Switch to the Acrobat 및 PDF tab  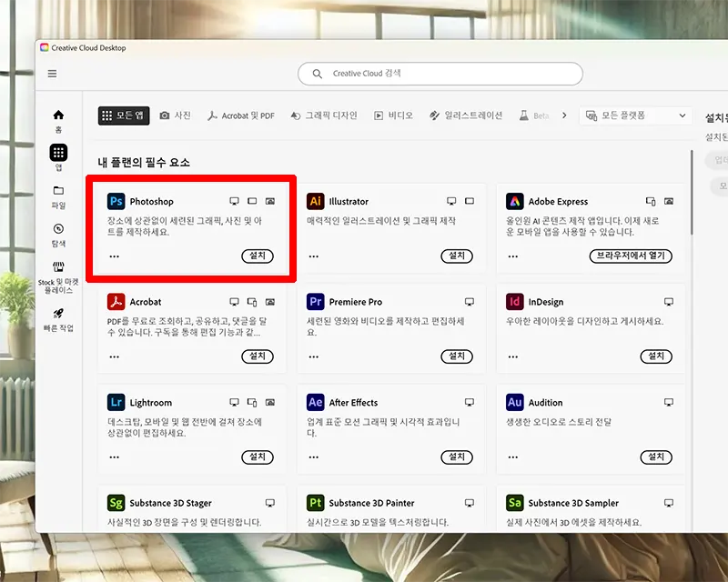(x=241, y=115)
